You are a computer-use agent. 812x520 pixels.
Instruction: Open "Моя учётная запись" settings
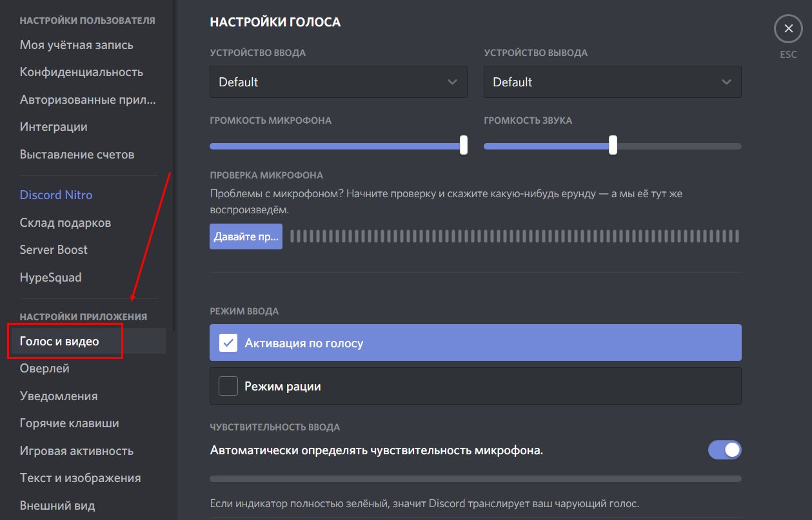77,45
